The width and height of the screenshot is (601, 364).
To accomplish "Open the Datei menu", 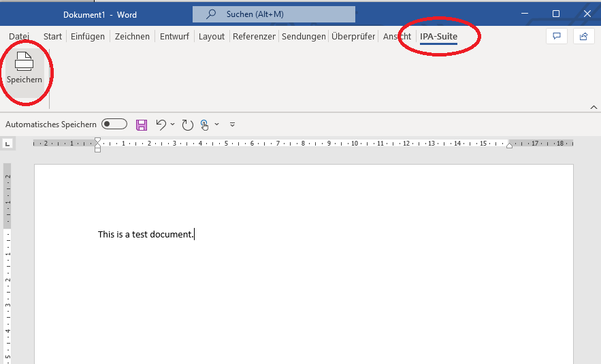I will pos(19,37).
